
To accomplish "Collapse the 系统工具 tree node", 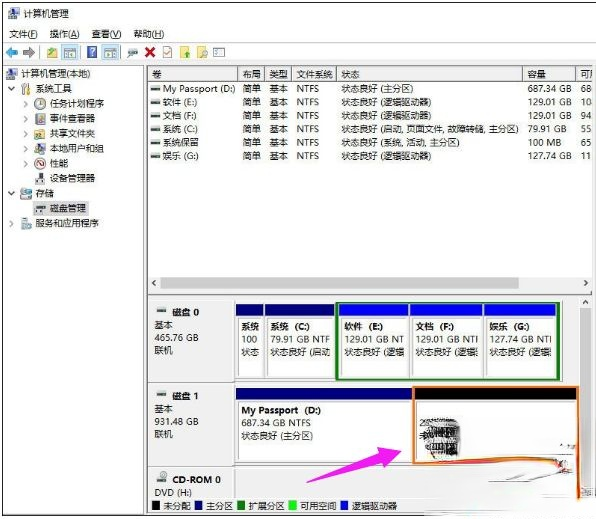I will pos(12,89).
